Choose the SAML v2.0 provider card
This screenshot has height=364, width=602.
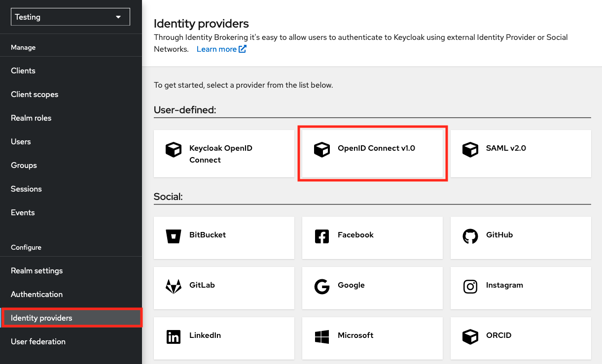tap(521, 154)
